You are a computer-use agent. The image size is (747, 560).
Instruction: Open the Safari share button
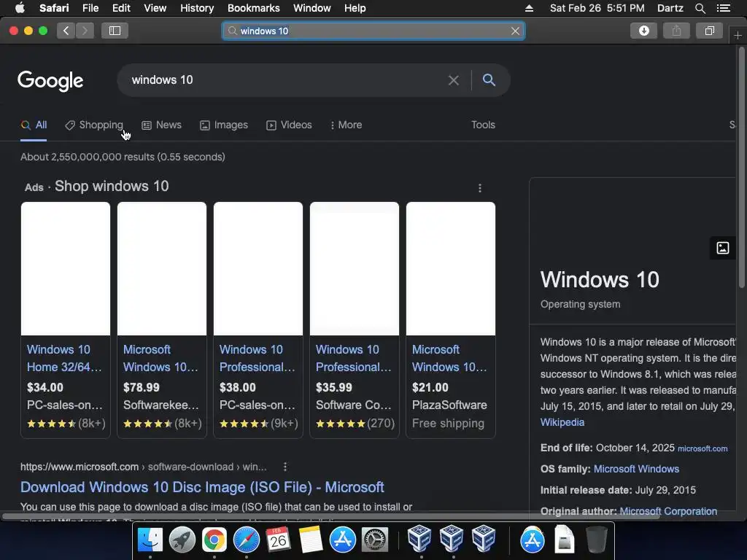pos(676,31)
